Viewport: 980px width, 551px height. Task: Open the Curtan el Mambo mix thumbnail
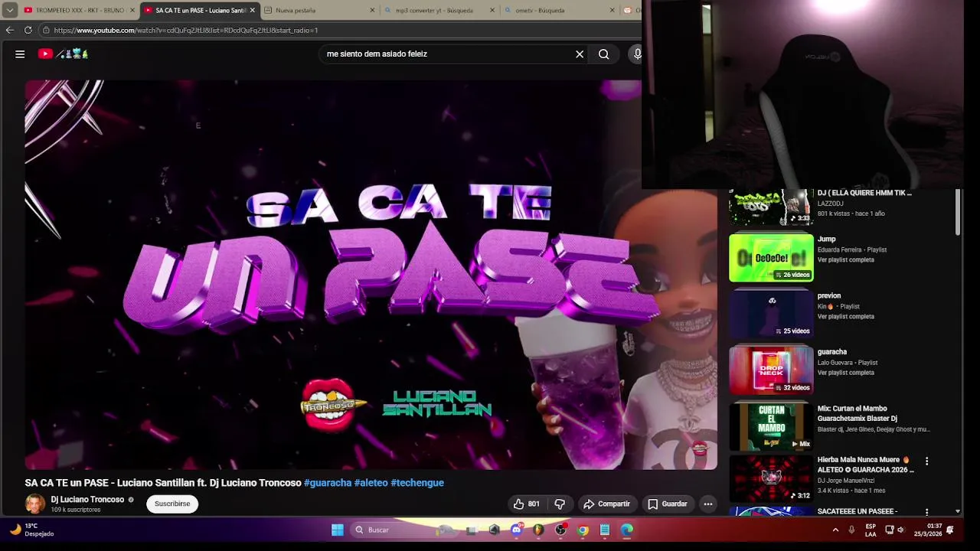click(771, 426)
